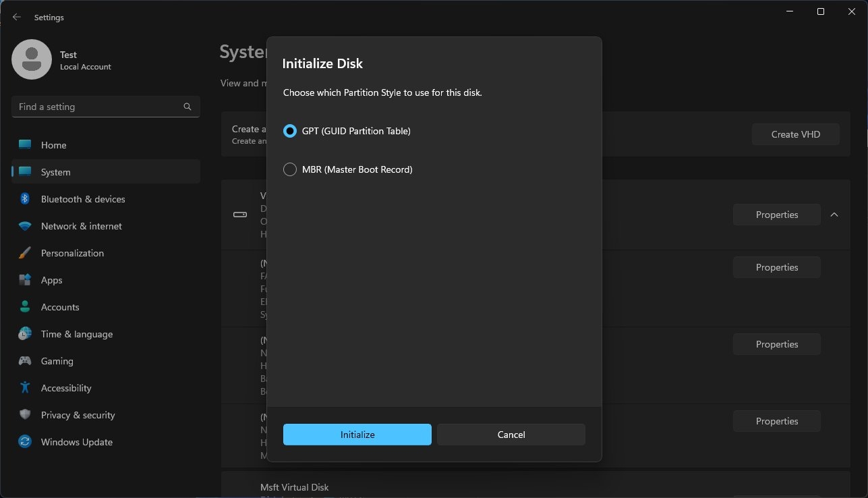Close the Settings window
The height and width of the screenshot is (498, 868).
pyautogui.click(x=851, y=11)
